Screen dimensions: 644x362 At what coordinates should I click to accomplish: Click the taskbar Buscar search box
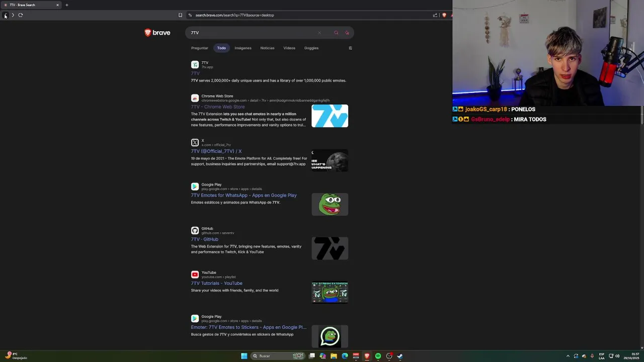point(278,356)
